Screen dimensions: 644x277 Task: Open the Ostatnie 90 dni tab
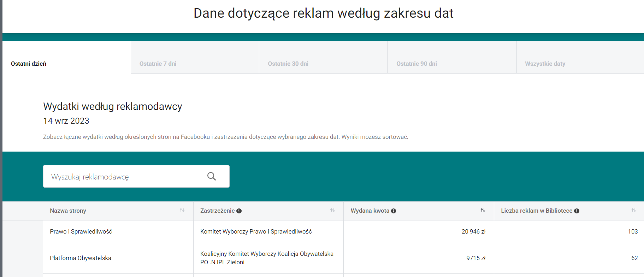[x=416, y=64]
